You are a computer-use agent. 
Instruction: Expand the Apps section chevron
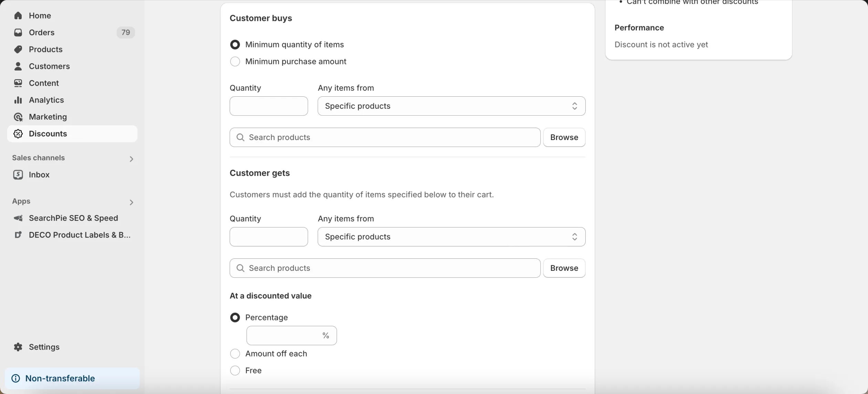pos(131,202)
